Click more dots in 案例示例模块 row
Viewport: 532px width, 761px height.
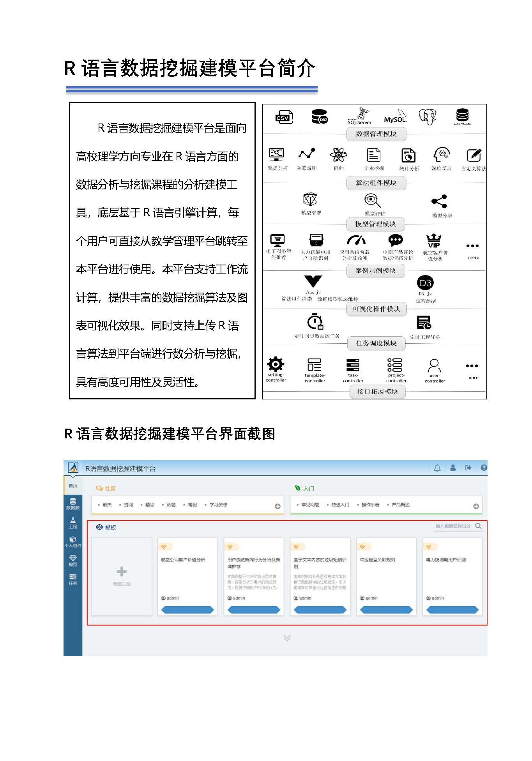tap(472, 246)
